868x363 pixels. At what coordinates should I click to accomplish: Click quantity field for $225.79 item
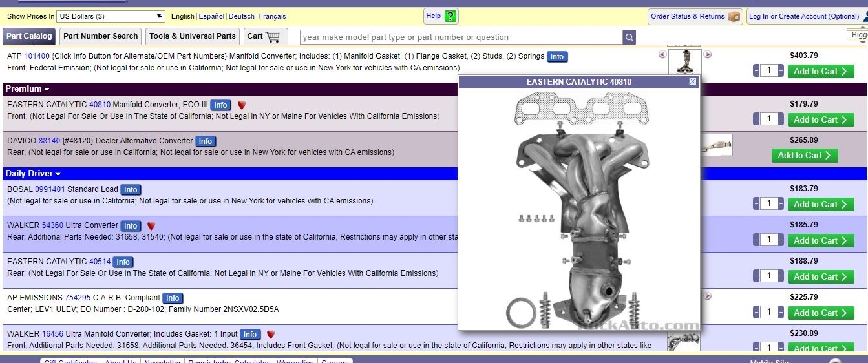pos(769,313)
